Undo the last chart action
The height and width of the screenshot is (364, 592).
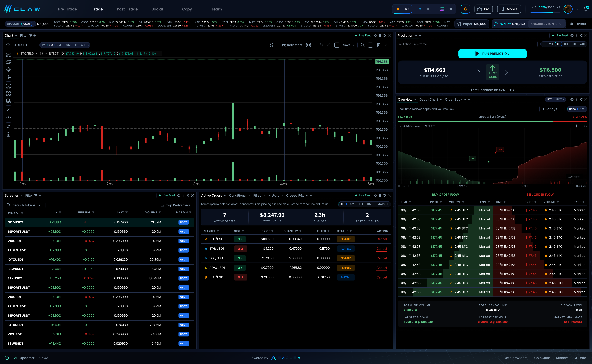(x=321, y=45)
